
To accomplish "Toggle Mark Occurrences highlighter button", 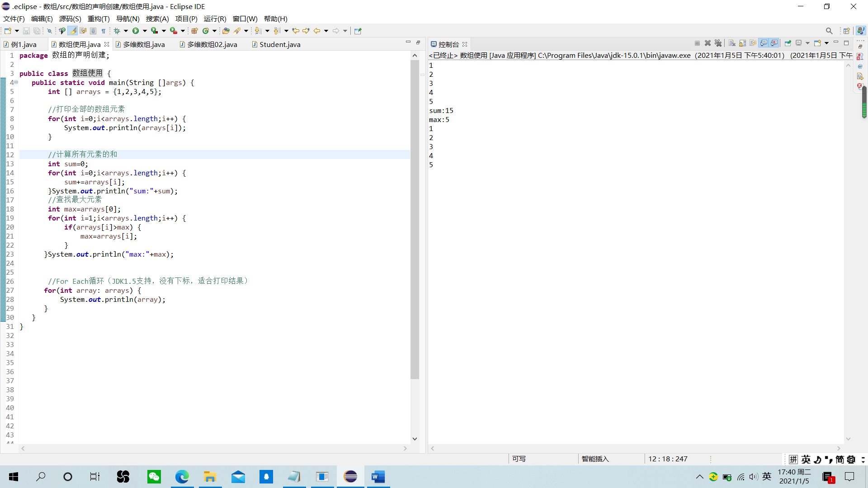I will click(72, 31).
